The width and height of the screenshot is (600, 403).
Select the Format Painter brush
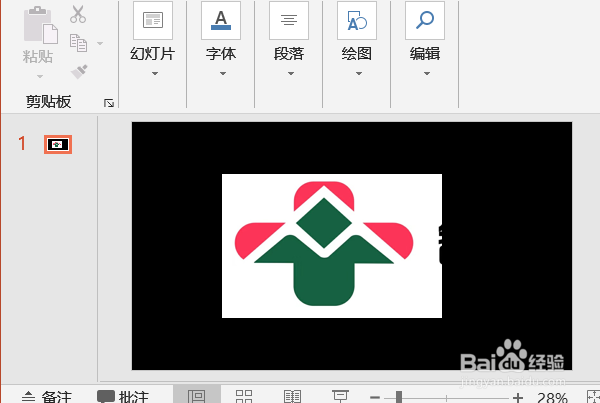point(79,71)
